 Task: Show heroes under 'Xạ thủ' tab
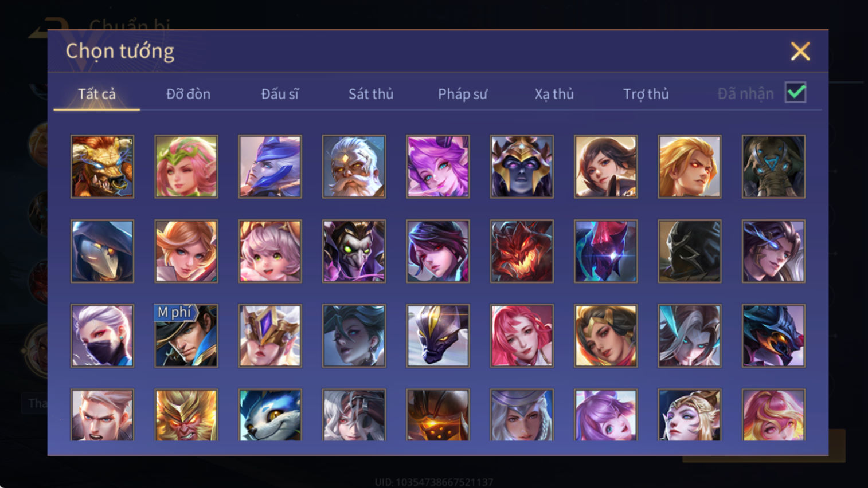pos(554,94)
